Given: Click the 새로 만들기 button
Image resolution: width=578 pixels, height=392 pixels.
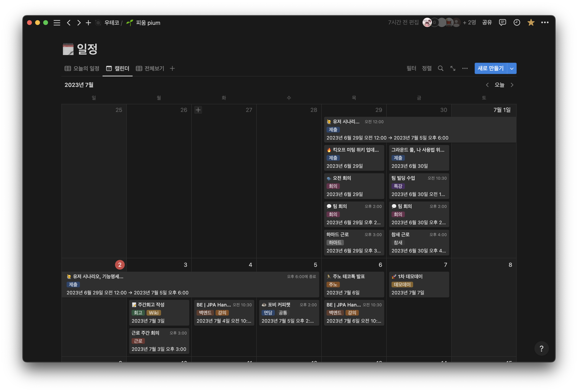Looking at the screenshot, I should (490, 68).
